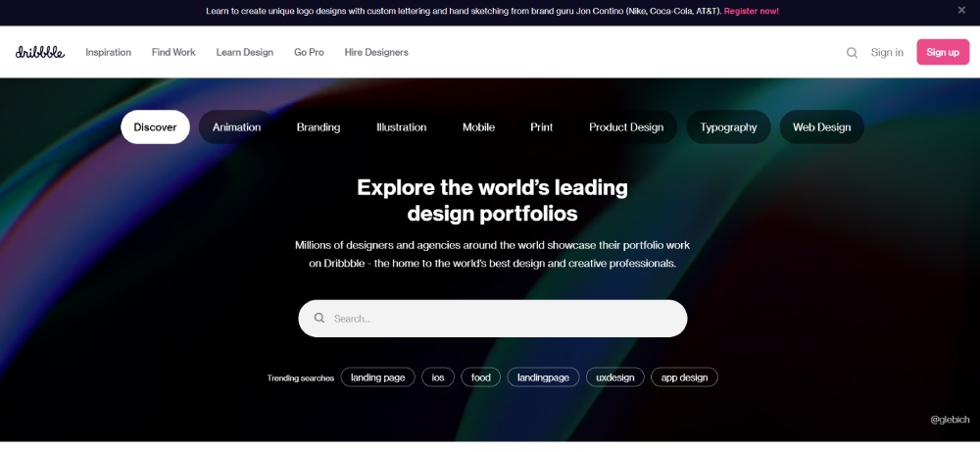Select the Print category tab
This screenshot has height=452, width=980.
pos(542,126)
